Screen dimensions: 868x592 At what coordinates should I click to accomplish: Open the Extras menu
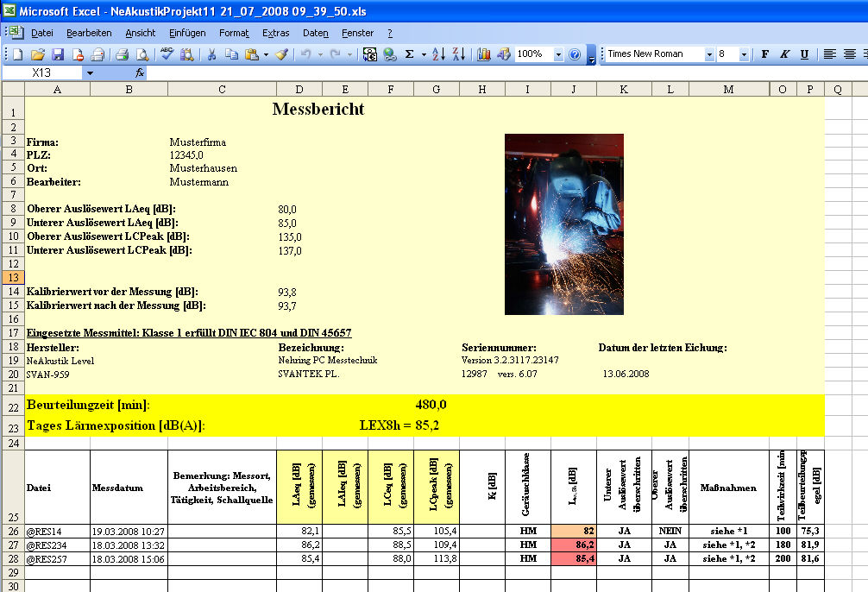[x=276, y=33]
